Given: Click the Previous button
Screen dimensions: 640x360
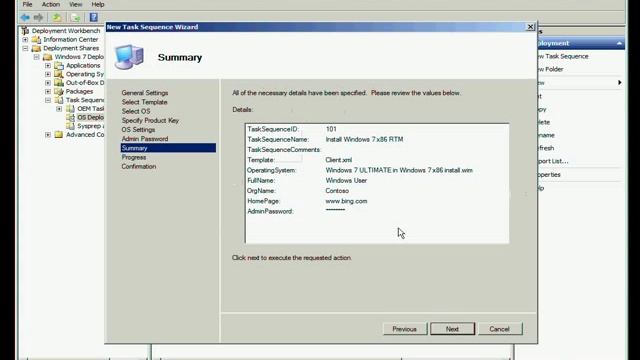Looking at the screenshot, I should pos(404,329).
